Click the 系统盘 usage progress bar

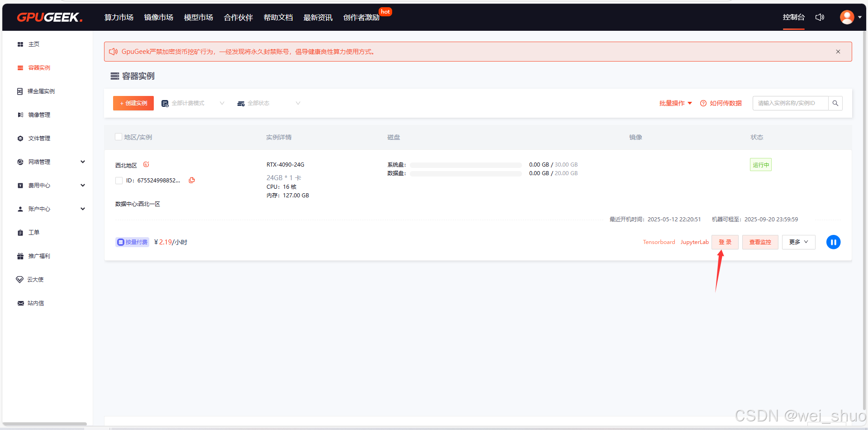[466, 165]
